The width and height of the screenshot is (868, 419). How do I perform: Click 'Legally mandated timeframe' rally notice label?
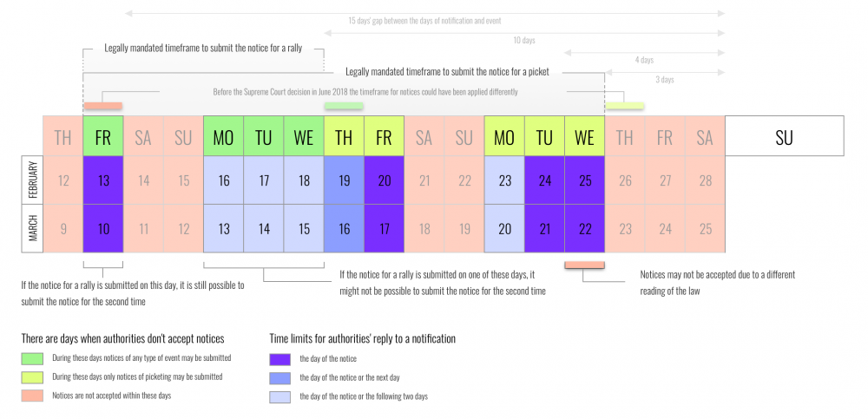pyautogui.click(x=202, y=49)
